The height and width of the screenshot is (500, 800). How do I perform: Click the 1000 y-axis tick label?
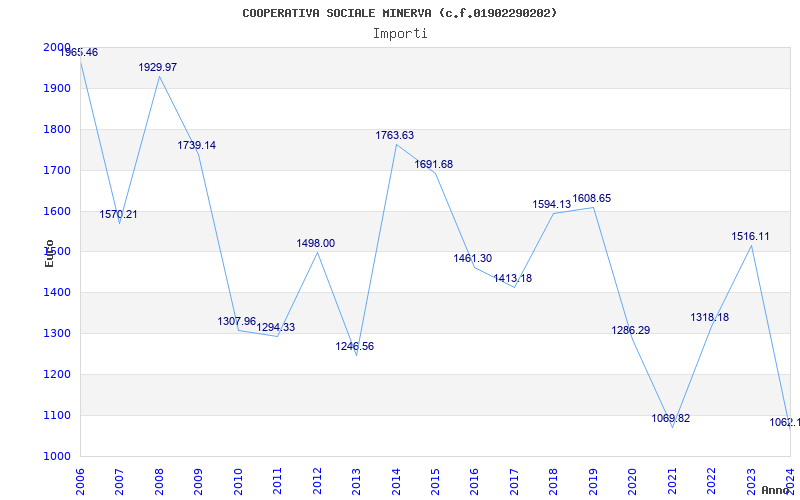coord(57,456)
